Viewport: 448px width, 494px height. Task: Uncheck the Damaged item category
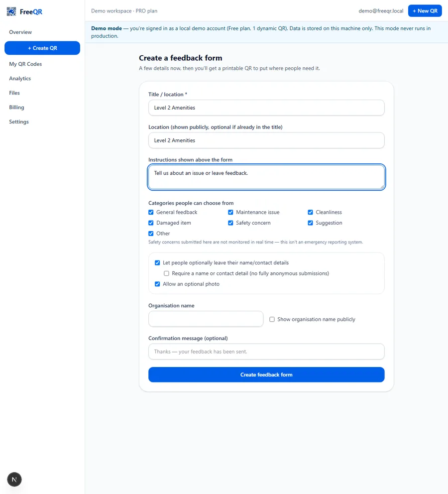151,223
